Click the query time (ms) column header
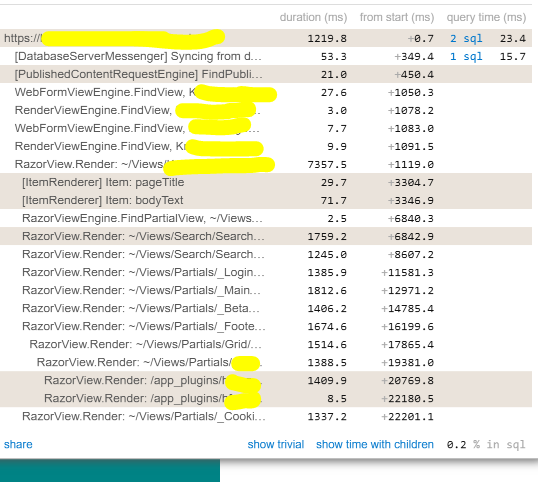538x482 pixels. (x=486, y=17)
